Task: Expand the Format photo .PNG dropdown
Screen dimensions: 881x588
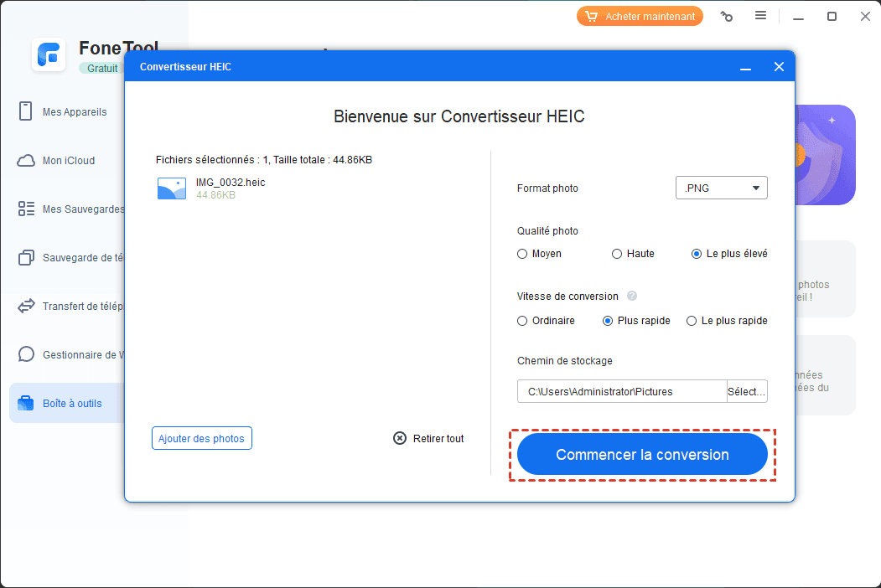Action: coord(721,188)
